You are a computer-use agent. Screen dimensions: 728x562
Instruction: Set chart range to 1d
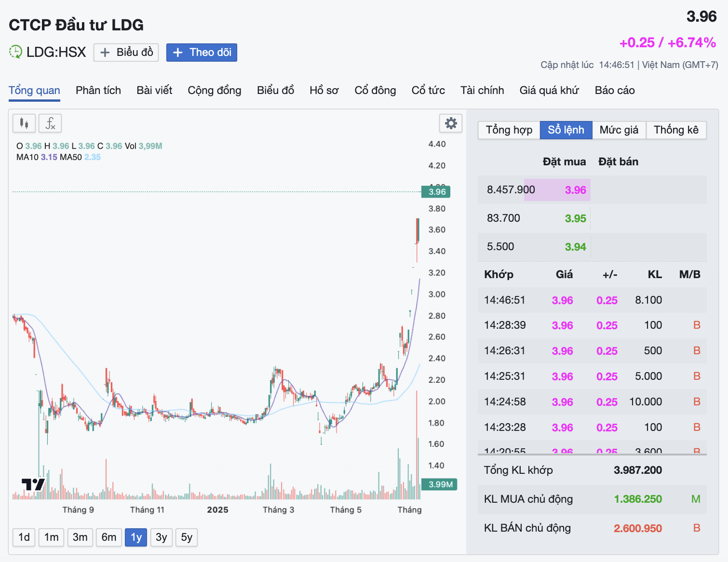coord(24,537)
